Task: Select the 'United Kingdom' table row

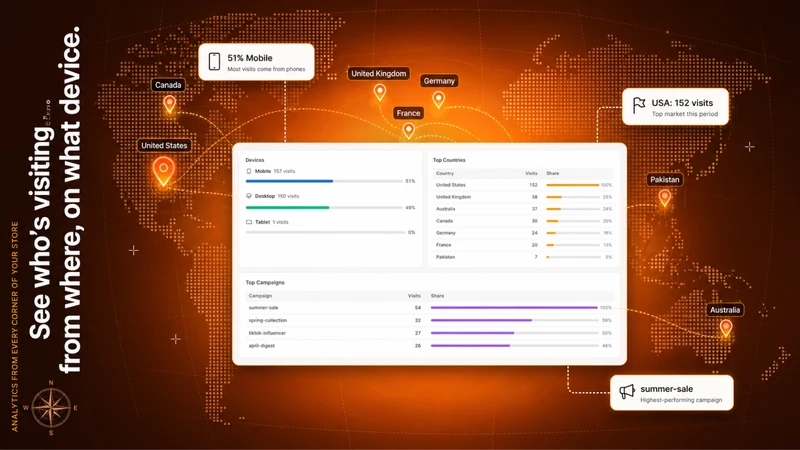Action: [x=523, y=197]
